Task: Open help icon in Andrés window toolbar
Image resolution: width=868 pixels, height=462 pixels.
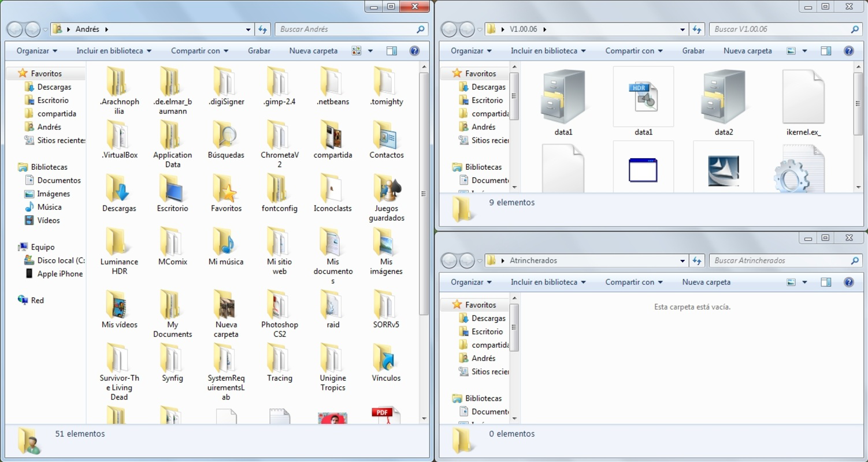Action: click(x=414, y=51)
